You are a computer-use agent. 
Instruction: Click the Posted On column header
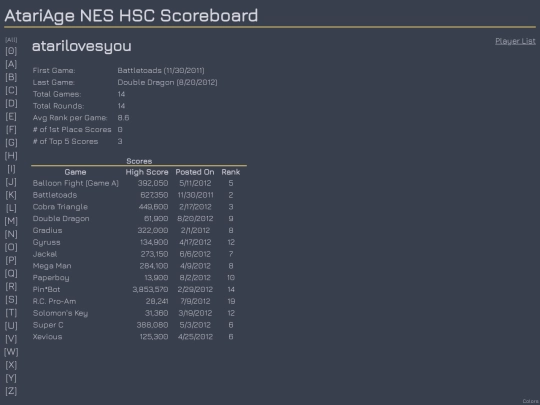(x=195, y=172)
